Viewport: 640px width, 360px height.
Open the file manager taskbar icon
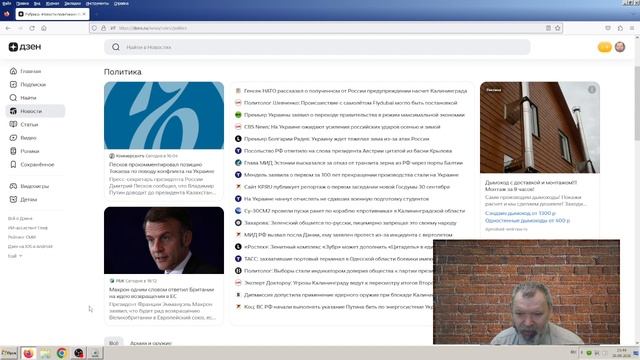[45, 353]
